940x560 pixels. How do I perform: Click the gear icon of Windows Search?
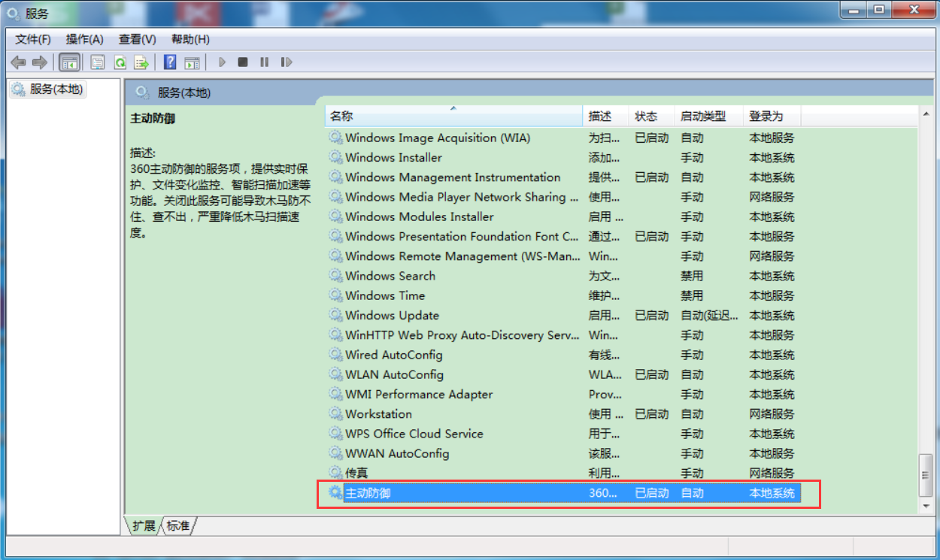click(x=335, y=276)
